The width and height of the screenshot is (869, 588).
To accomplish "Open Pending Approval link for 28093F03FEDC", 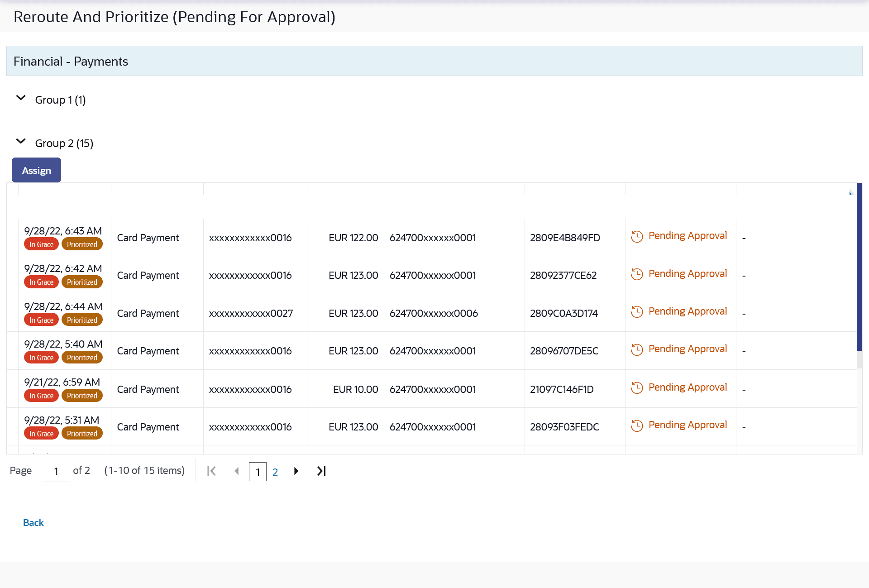I will click(x=688, y=425).
